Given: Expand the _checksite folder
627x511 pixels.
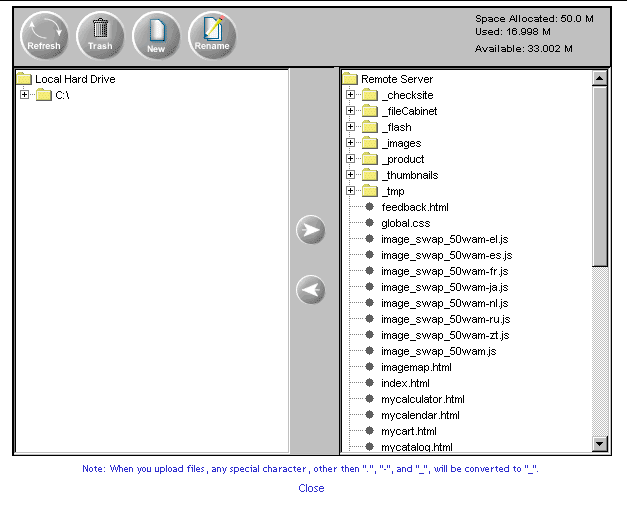Looking at the screenshot, I should (x=350, y=95).
